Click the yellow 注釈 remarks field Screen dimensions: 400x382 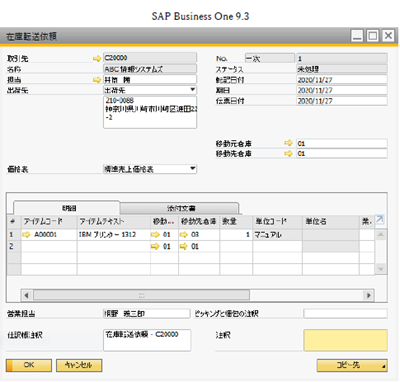(346, 340)
